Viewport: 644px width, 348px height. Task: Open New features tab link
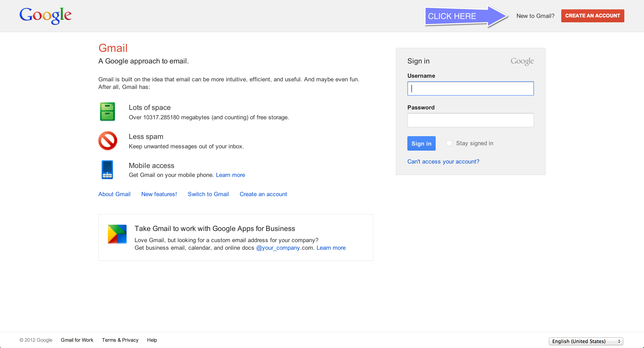click(x=159, y=194)
